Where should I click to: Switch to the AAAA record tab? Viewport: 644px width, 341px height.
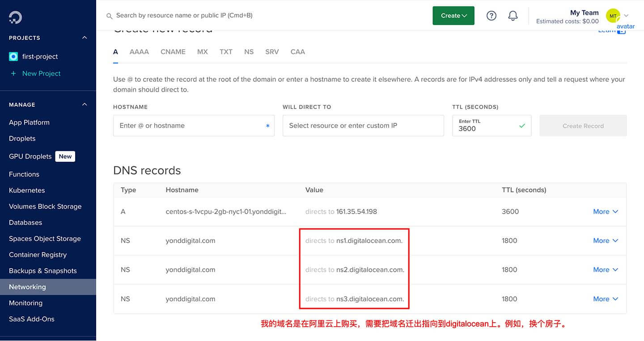(139, 52)
